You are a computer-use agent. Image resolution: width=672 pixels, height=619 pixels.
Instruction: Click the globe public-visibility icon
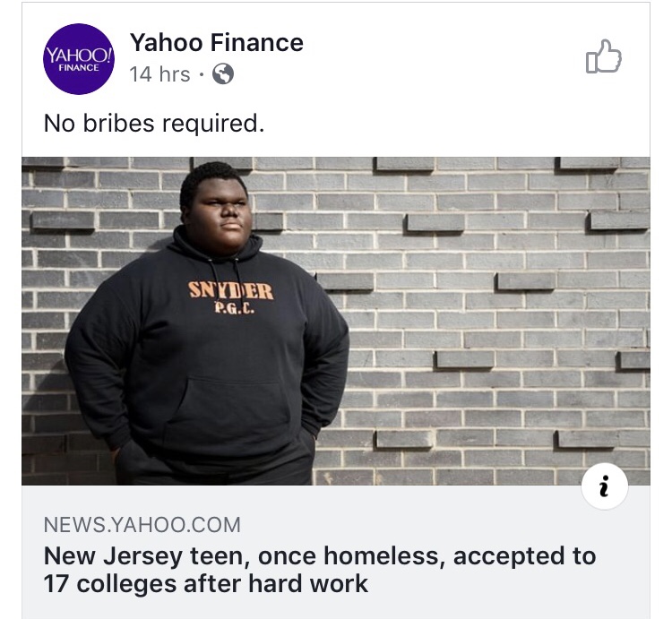click(x=223, y=75)
